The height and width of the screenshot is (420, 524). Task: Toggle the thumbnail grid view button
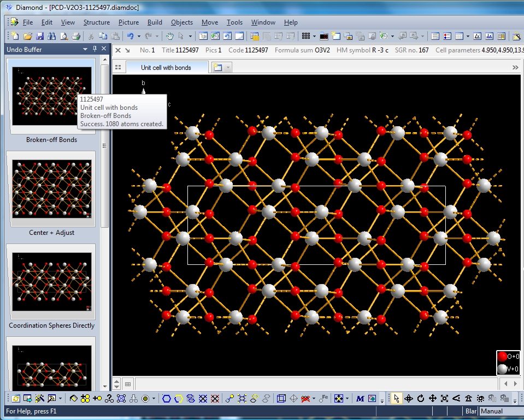tap(118, 68)
